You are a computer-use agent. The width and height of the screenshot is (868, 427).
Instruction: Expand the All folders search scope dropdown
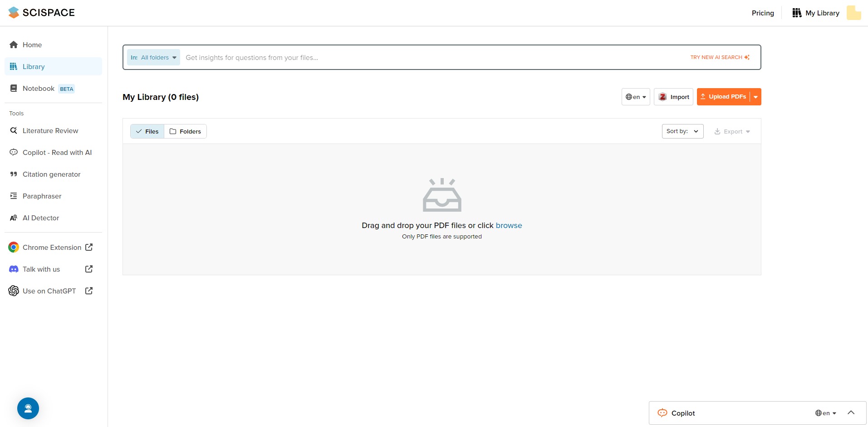coord(153,57)
